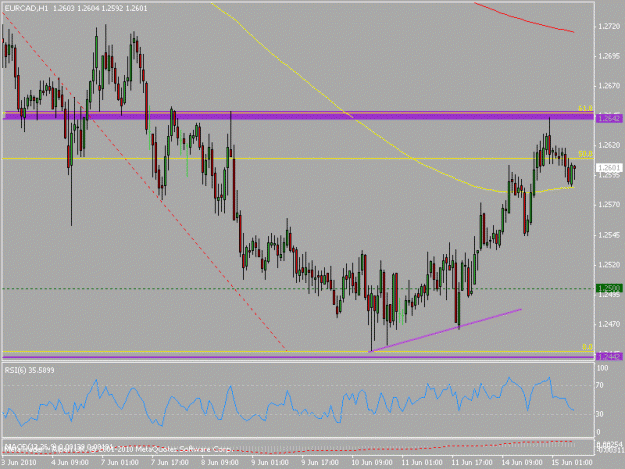
Task: Click the 11 Jun 17:00 time label
Action: tap(472, 463)
